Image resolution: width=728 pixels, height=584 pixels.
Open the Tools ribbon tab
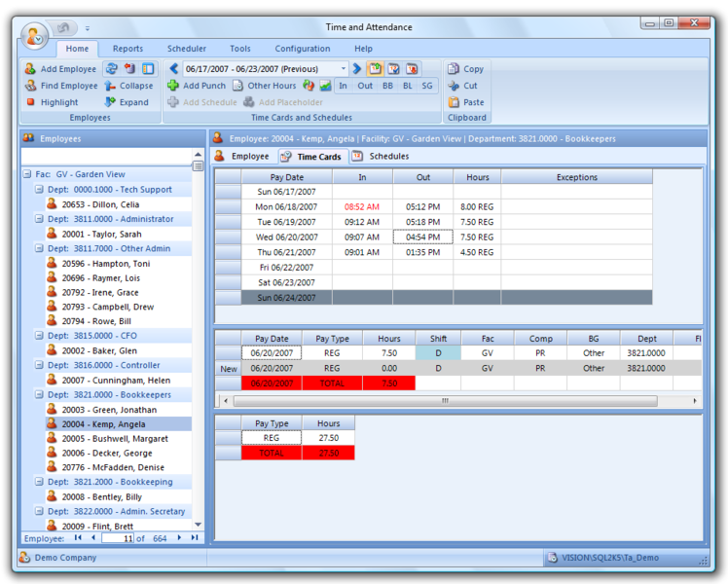[240, 49]
